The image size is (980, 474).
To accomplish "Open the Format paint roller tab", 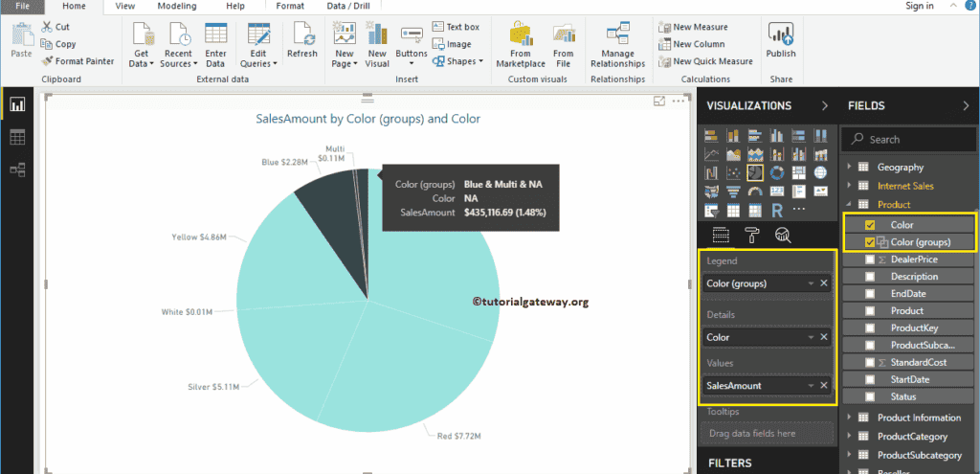I will (752, 236).
